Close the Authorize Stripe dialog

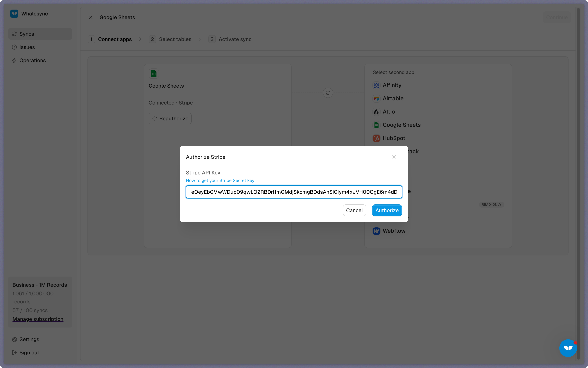pyautogui.click(x=394, y=157)
